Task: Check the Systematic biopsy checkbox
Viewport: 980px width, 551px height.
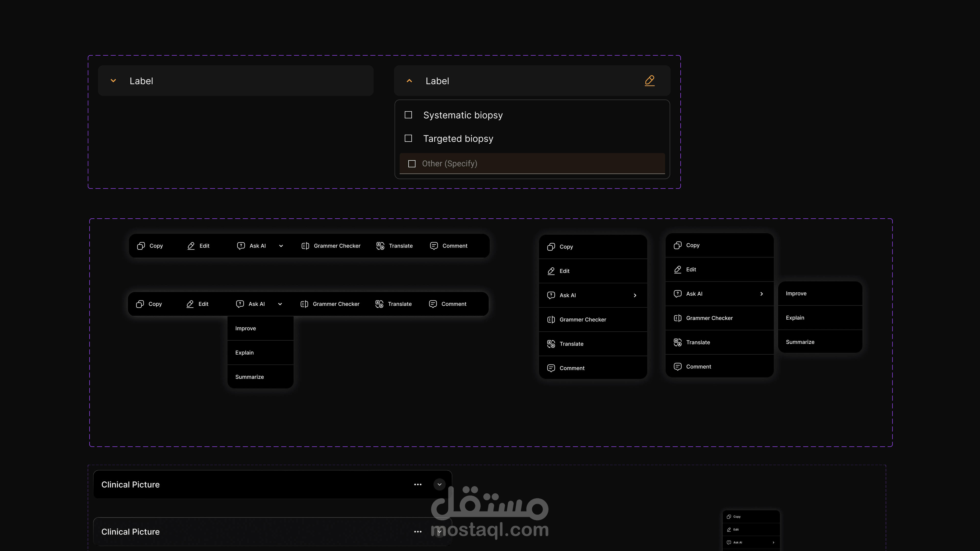Action: (x=408, y=115)
